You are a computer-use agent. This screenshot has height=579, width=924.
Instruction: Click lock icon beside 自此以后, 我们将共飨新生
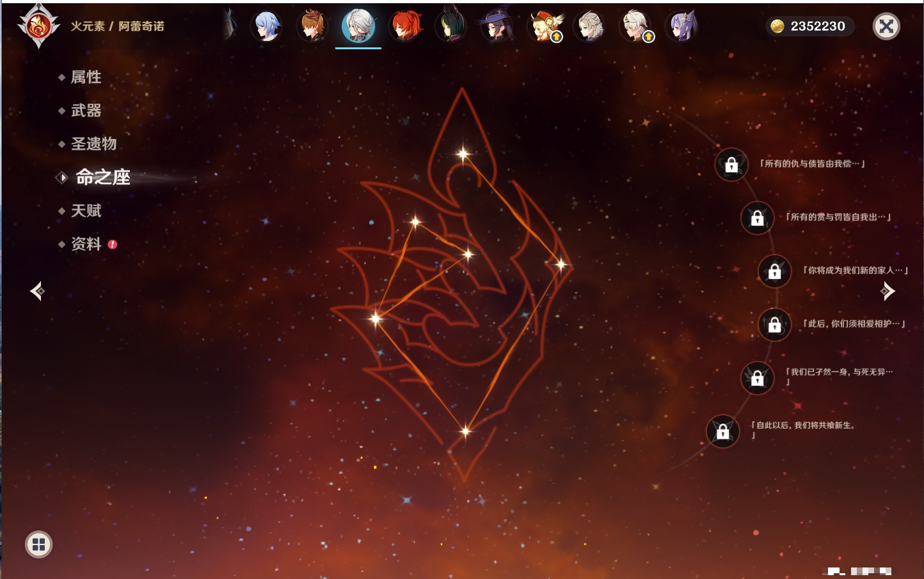(x=722, y=431)
